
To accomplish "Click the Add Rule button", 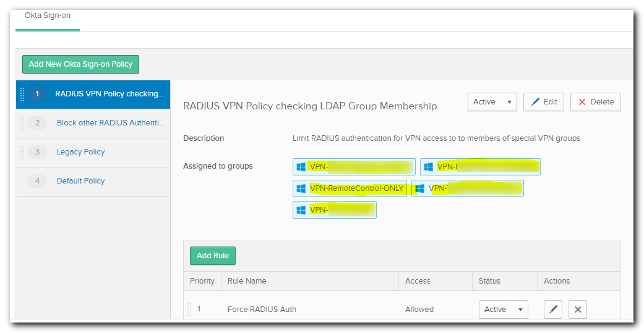I will point(212,256).
